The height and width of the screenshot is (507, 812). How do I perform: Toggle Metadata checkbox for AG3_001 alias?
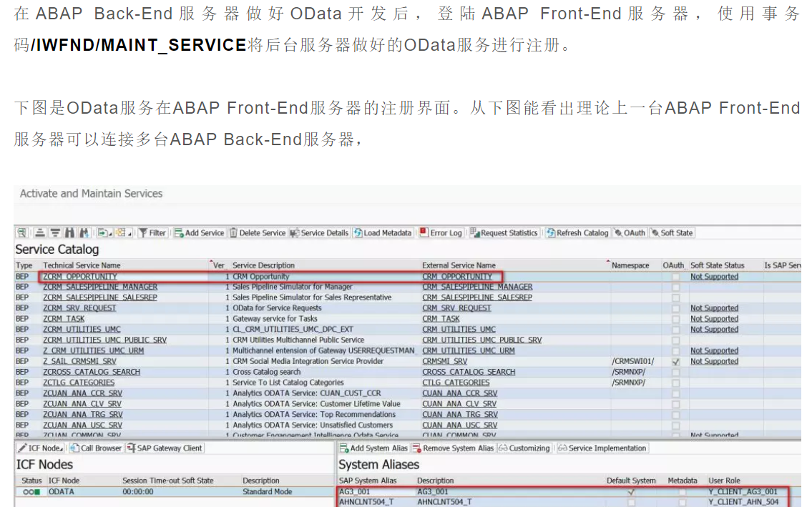click(x=682, y=492)
